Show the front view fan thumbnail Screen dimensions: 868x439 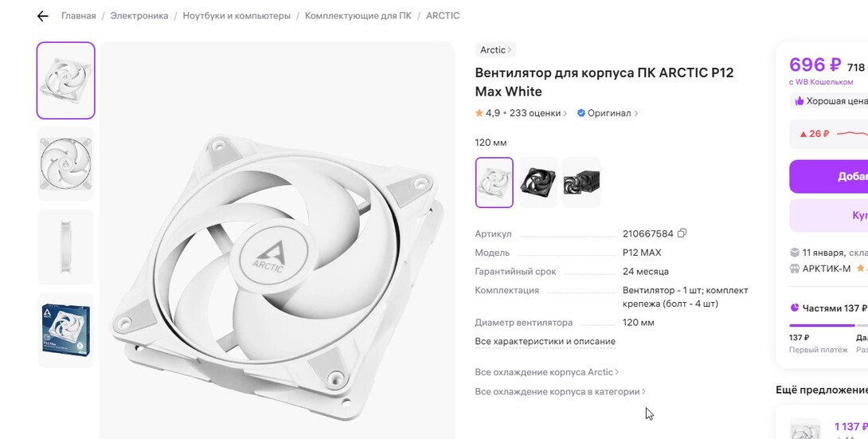[66, 164]
